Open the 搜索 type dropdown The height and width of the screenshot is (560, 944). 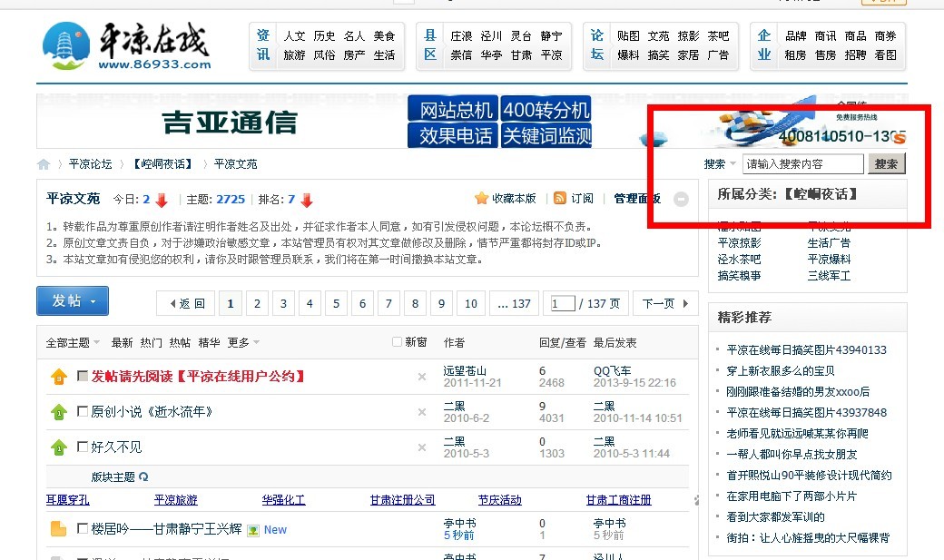pyautogui.click(x=720, y=163)
